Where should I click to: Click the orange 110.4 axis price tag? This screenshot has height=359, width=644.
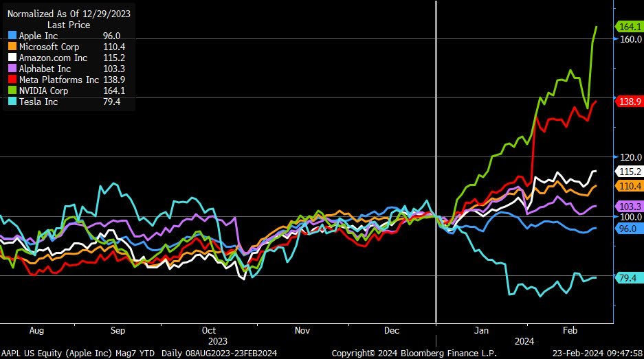coord(629,186)
